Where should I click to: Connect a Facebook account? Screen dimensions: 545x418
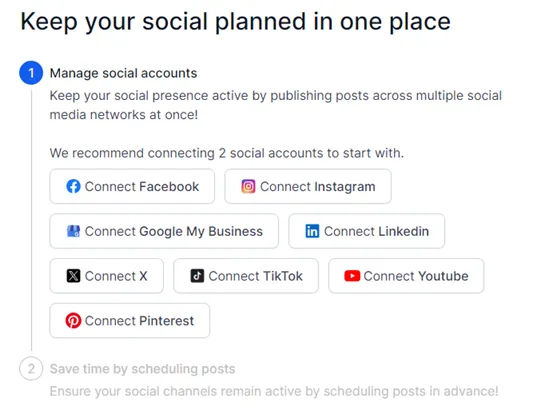click(132, 187)
